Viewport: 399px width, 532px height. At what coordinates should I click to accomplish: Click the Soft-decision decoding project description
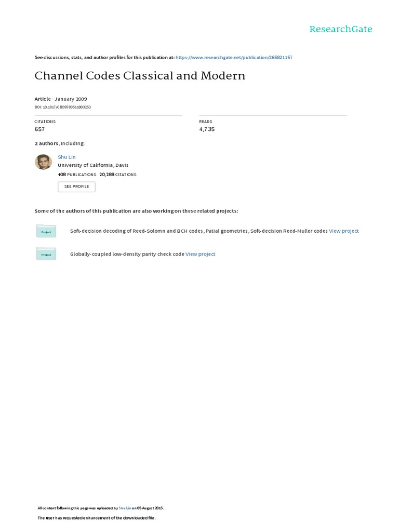[x=198, y=231]
